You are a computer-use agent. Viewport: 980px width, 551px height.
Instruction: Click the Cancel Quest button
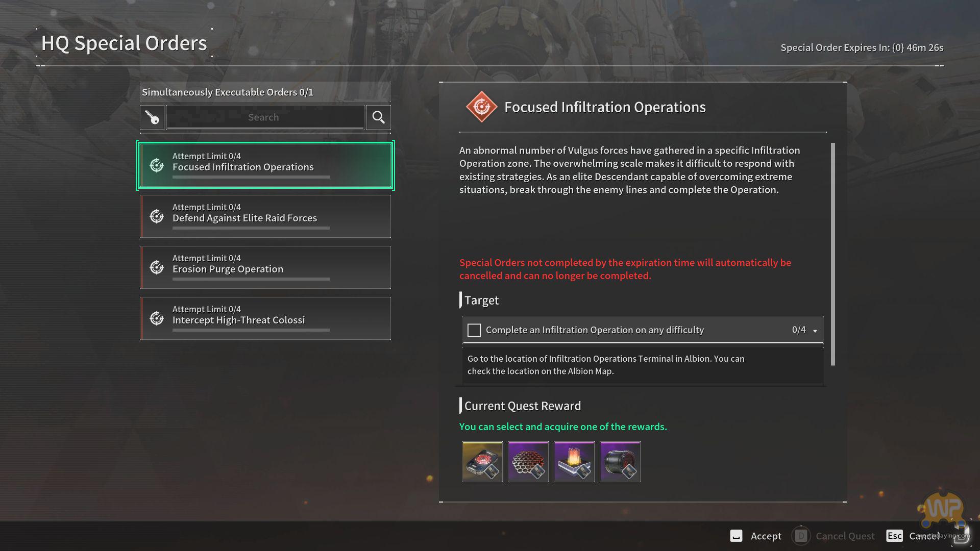[x=844, y=536]
